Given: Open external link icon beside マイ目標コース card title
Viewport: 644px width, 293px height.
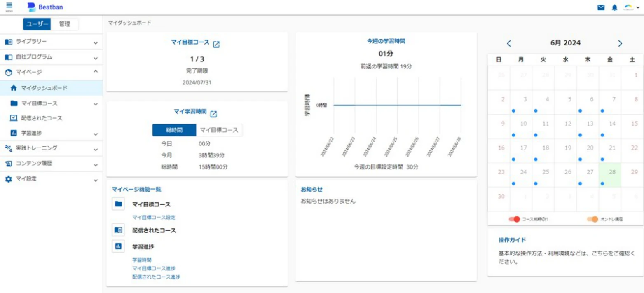Looking at the screenshot, I should pos(216,45).
